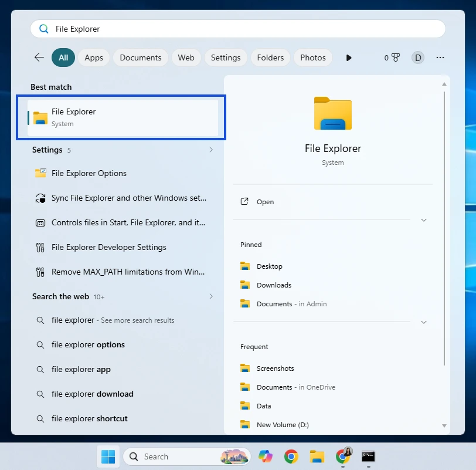Search web for file explorer options

click(x=123, y=345)
